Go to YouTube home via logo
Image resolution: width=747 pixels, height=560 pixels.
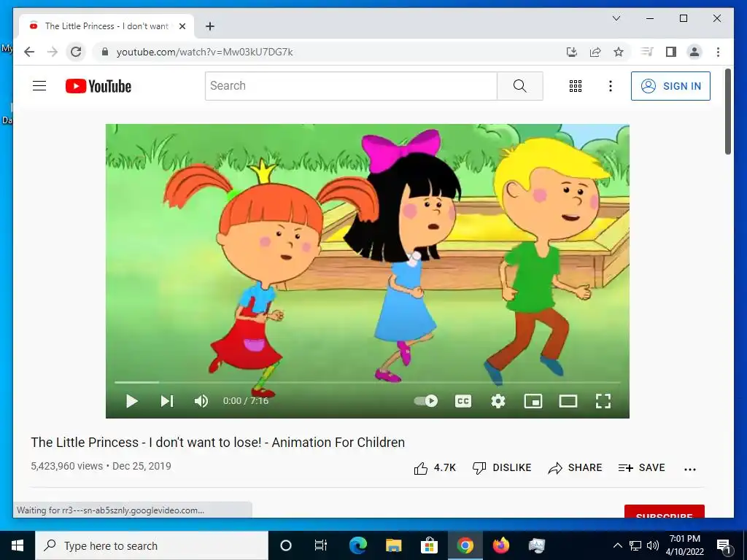click(x=98, y=86)
